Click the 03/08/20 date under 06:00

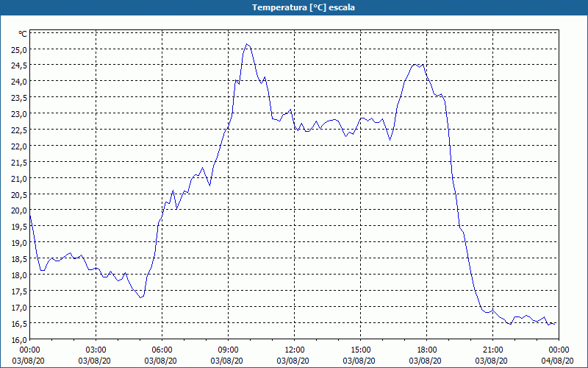160,361
